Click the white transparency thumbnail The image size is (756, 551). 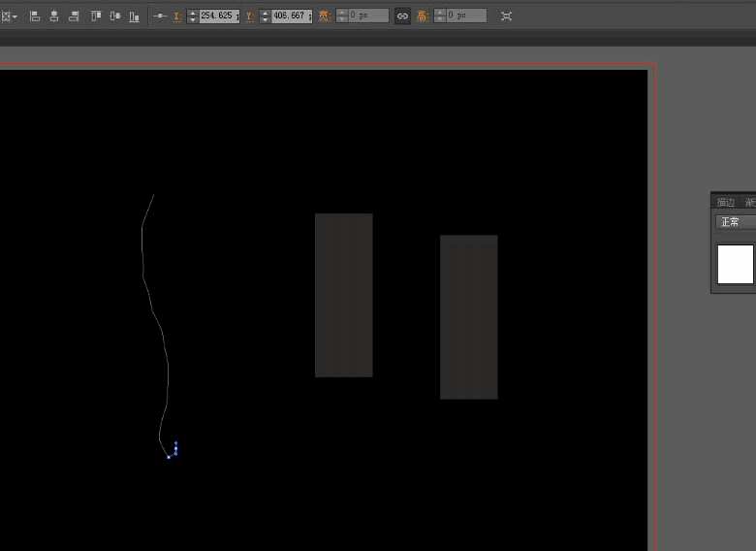pyautogui.click(x=736, y=265)
